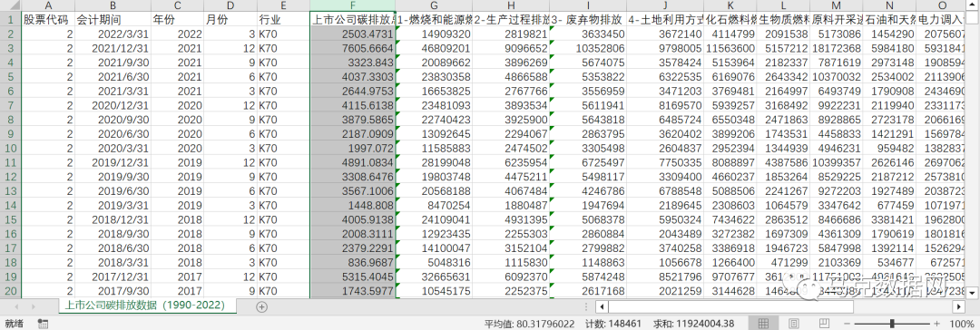
Task: Select row 1 header
Action: click(x=11, y=19)
